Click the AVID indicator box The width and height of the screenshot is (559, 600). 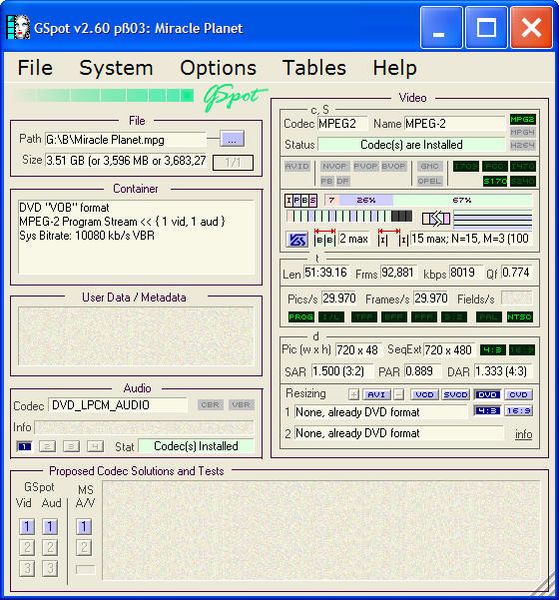pyautogui.click(x=297, y=166)
